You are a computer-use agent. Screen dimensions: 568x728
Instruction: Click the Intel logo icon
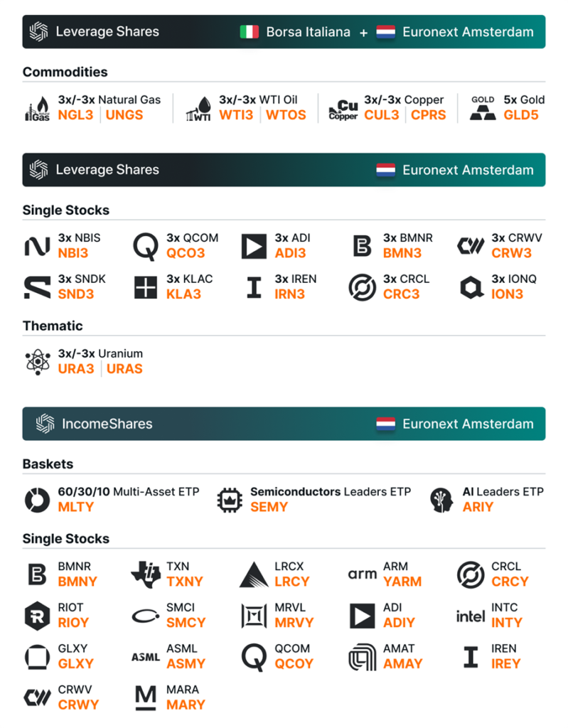pos(471,616)
